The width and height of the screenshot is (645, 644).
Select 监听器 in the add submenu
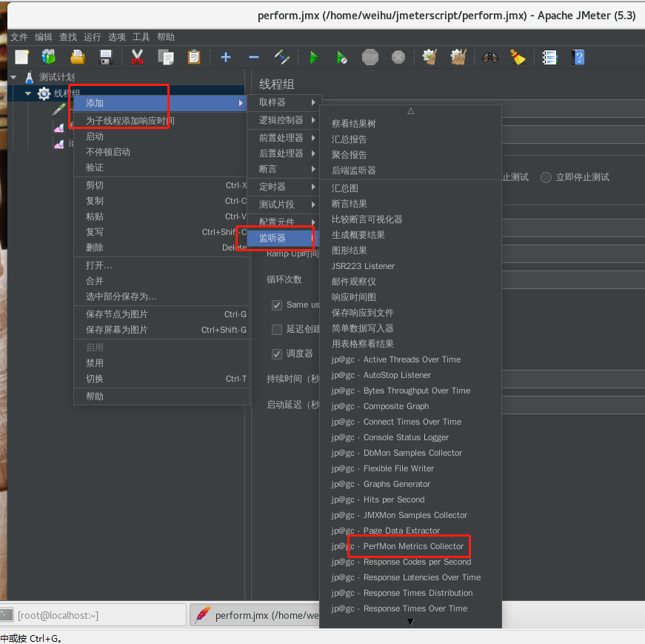[283, 238]
